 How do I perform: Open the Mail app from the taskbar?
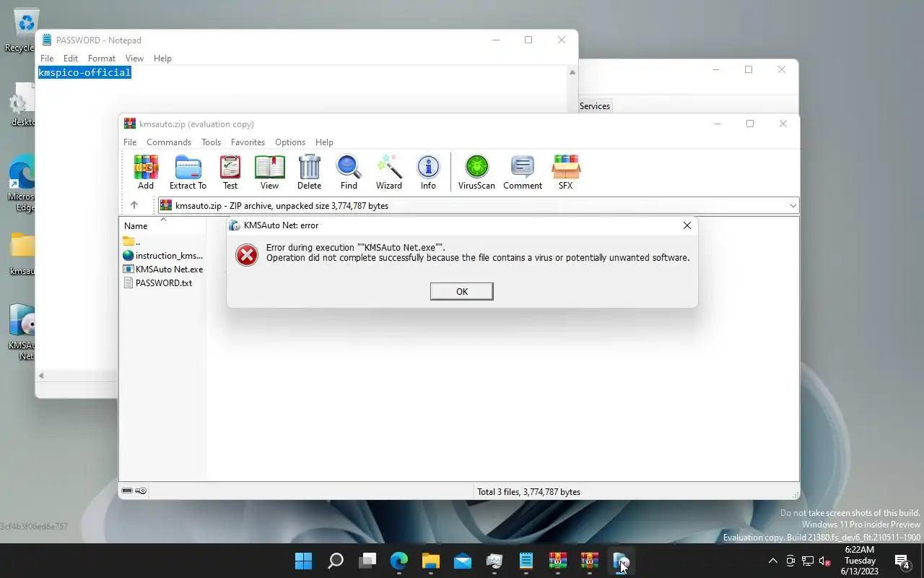[463, 561]
